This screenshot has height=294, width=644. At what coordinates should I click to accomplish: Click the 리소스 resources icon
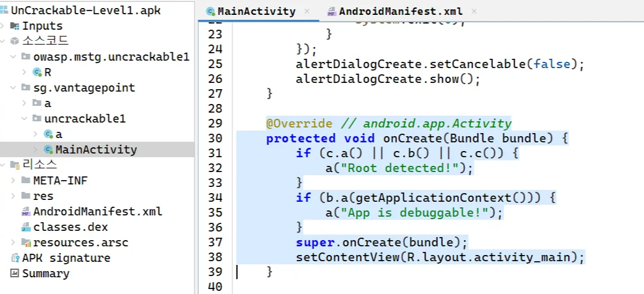click(15, 165)
